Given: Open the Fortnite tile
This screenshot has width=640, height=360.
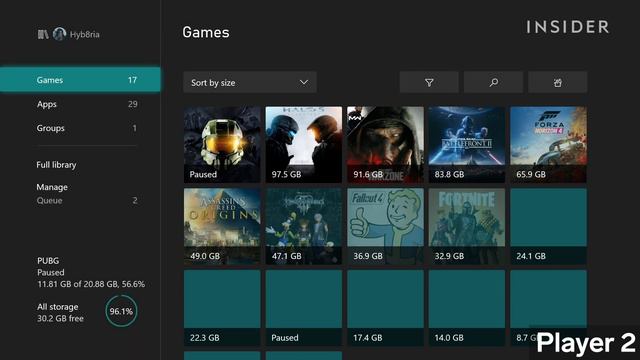Looking at the screenshot, I should point(467,226).
